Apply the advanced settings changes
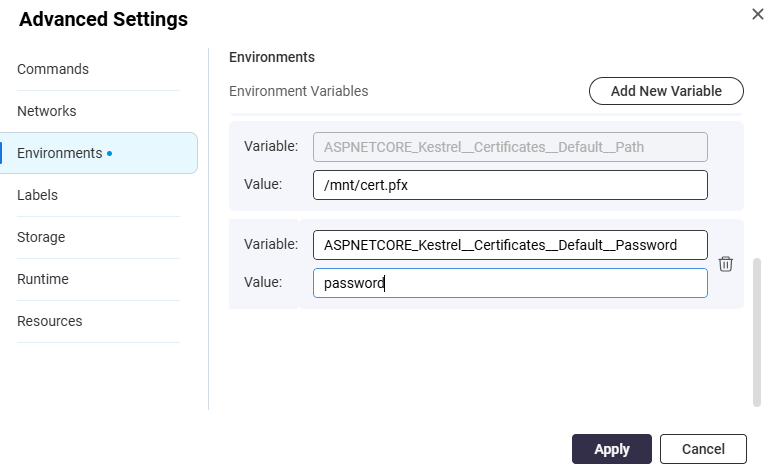The width and height of the screenshot is (774, 475). [611, 449]
